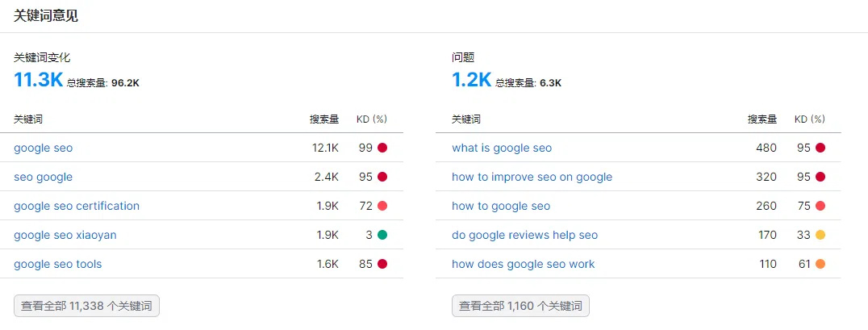
Task: Select 1.9K volume for 'google seo xiaoyan'
Action: click(x=328, y=235)
